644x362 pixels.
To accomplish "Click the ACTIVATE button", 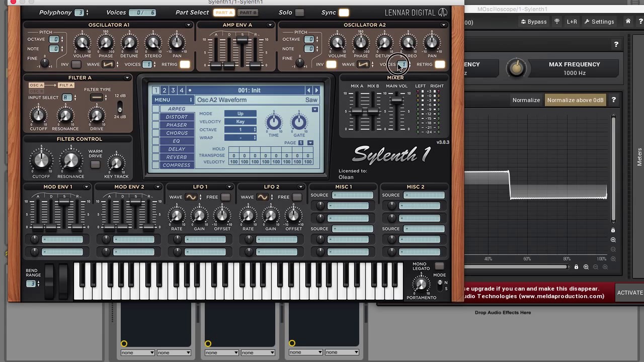I will click(630, 293).
